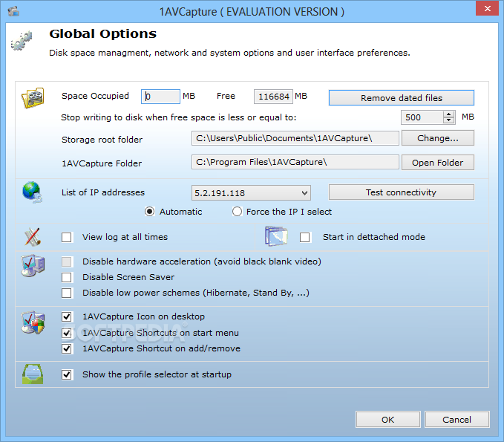Click the Free space value field
Viewport: 504px width, 442px height.
[273, 97]
